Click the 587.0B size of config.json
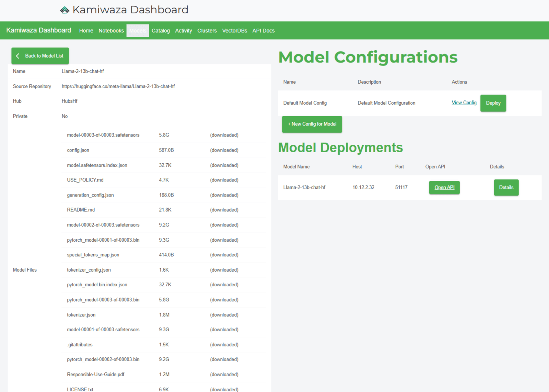The image size is (549, 392). click(x=166, y=150)
